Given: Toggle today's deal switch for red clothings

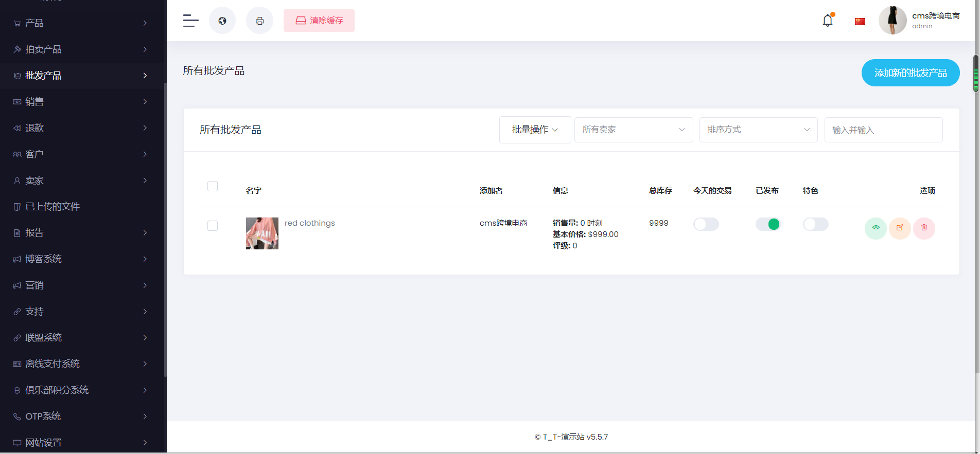Looking at the screenshot, I should 706,224.
